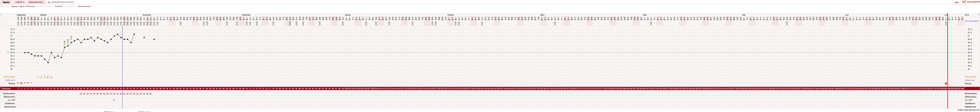Click the Dezember month label

click(246, 15)
